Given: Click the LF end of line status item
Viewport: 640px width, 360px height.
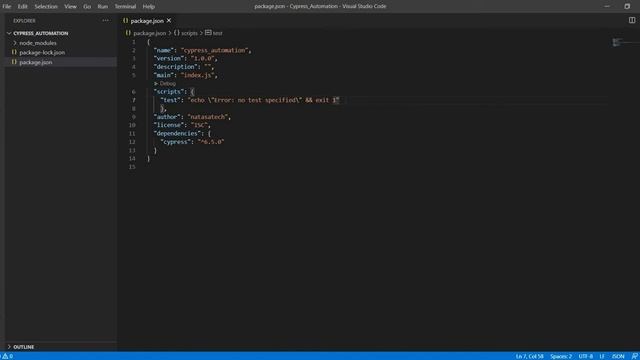Looking at the screenshot, I should pos(602,356).
